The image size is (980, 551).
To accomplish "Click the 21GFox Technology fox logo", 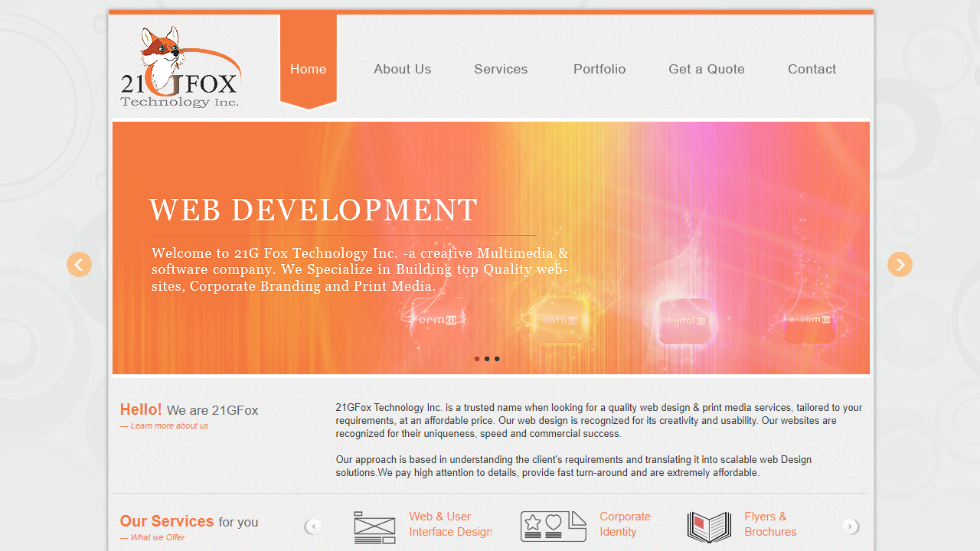I will [x=181, y=67].
